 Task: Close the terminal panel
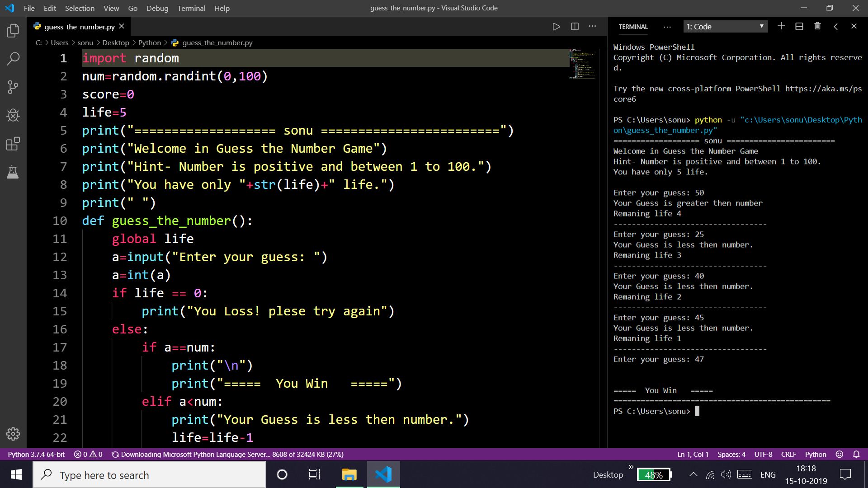point(854,26)
